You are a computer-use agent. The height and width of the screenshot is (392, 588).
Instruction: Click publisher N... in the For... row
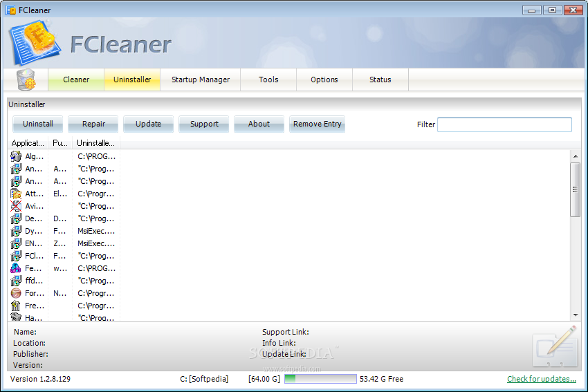(60, 293)
